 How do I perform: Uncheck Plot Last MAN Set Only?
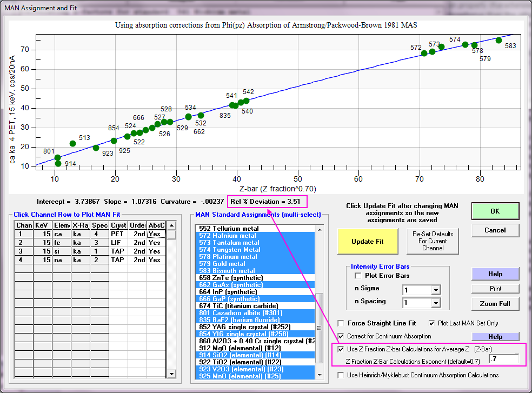[x=432, y=323]
